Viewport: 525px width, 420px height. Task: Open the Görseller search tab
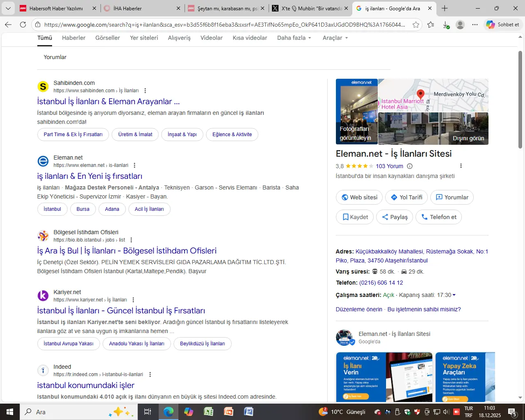tap(107, 38)
